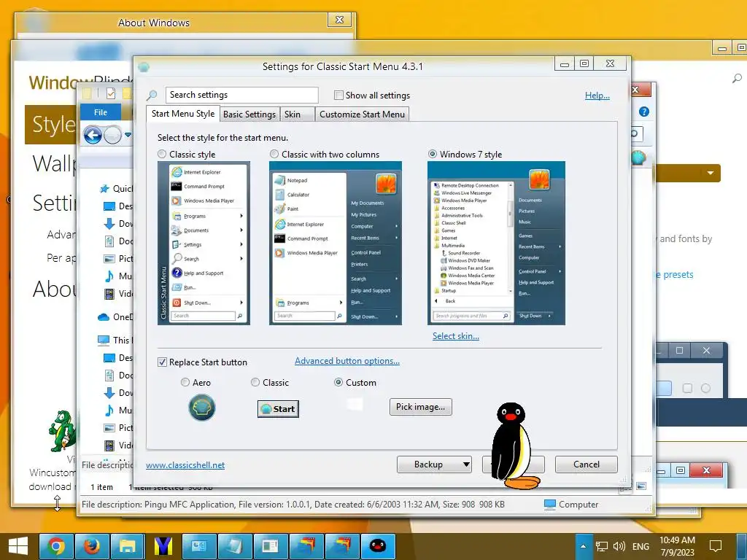Follow the Select skin... link
The height and width of the screenshot is (560, 747).
(455, 336)
